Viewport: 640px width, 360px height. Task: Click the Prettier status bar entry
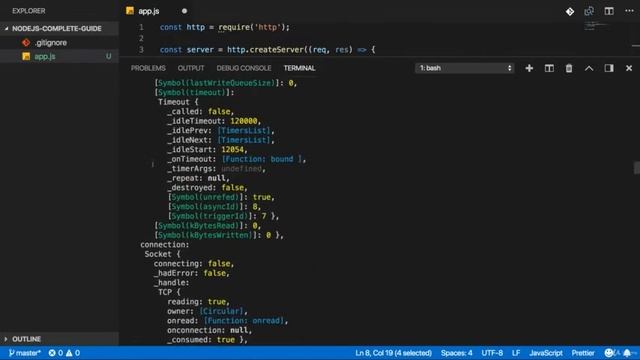(x=583, y=353)
